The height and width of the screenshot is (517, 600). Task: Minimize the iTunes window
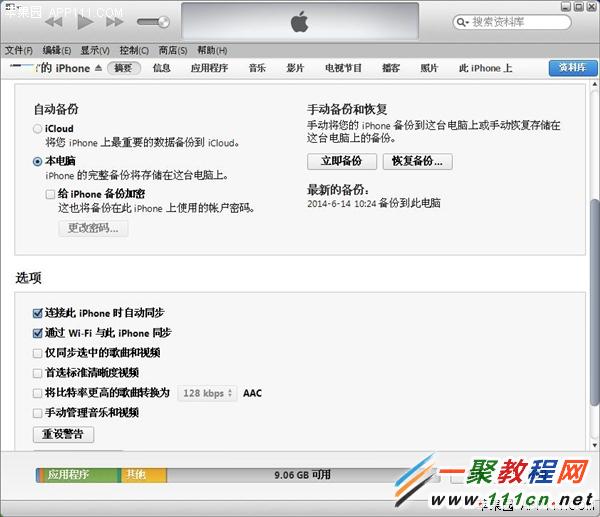(566, 7)
